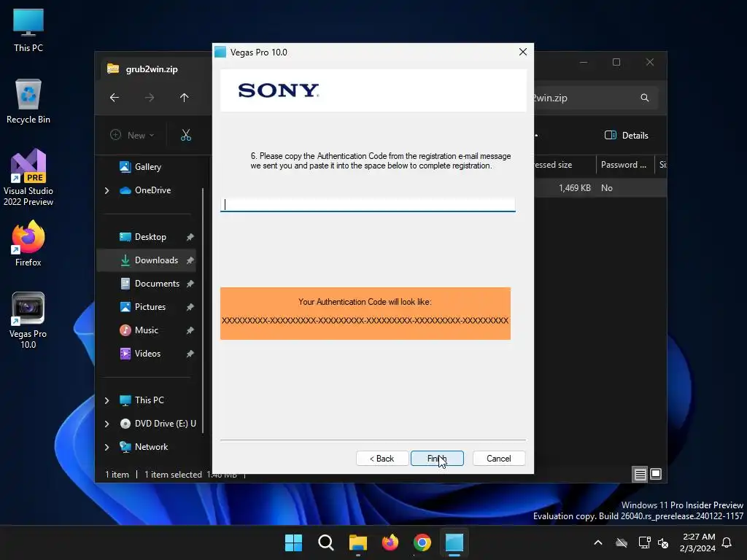
Task: Switch to large thumbnails view in File Explorer
Action: tap(656, 474)
